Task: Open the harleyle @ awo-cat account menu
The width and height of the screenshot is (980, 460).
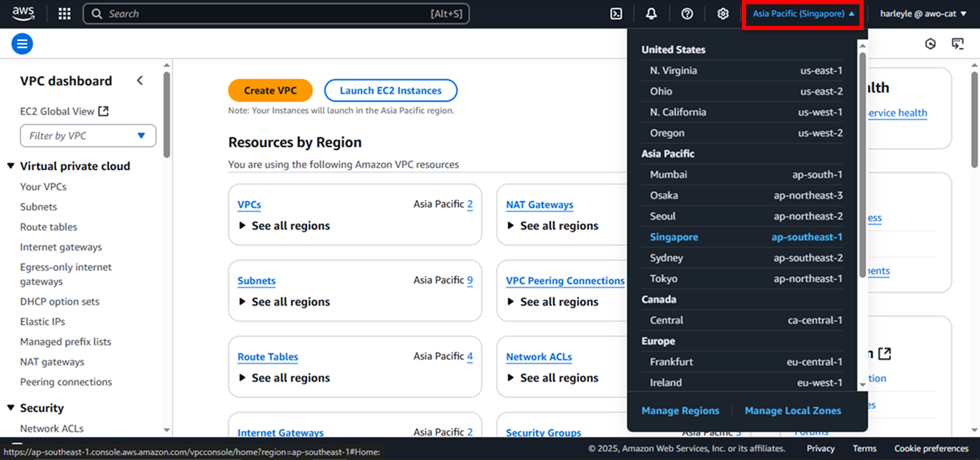Action: click(923, 14)
